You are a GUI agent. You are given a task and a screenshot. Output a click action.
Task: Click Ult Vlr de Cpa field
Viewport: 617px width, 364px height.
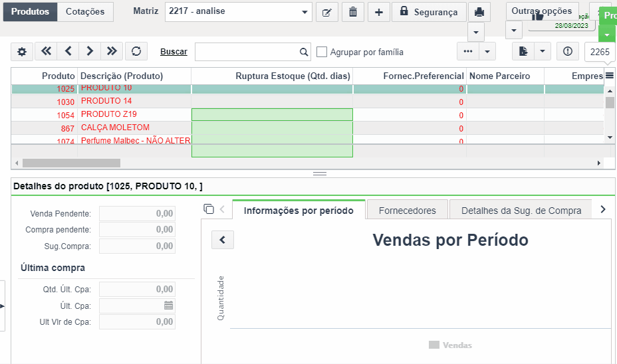(x=137, y=322)
